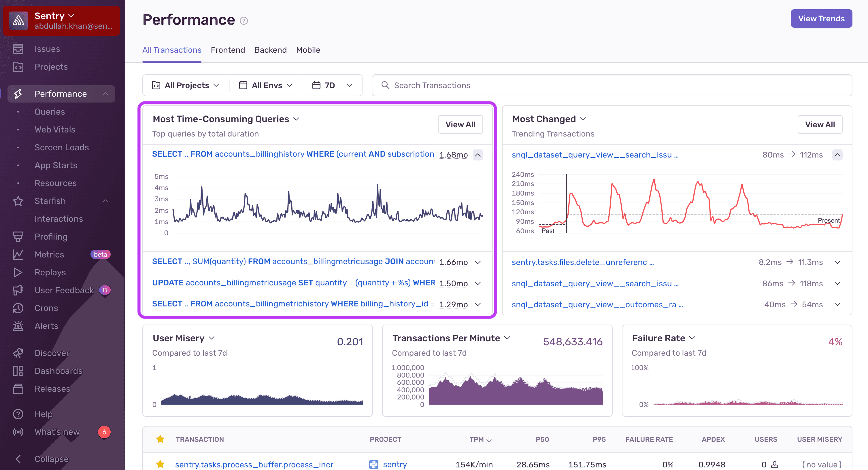
Task: Open the Alerts bell icon
Action: (x=18, y=325)
